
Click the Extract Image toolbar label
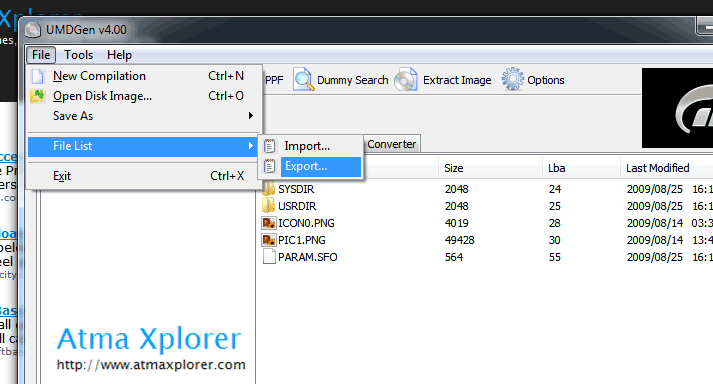click(457, 80)
